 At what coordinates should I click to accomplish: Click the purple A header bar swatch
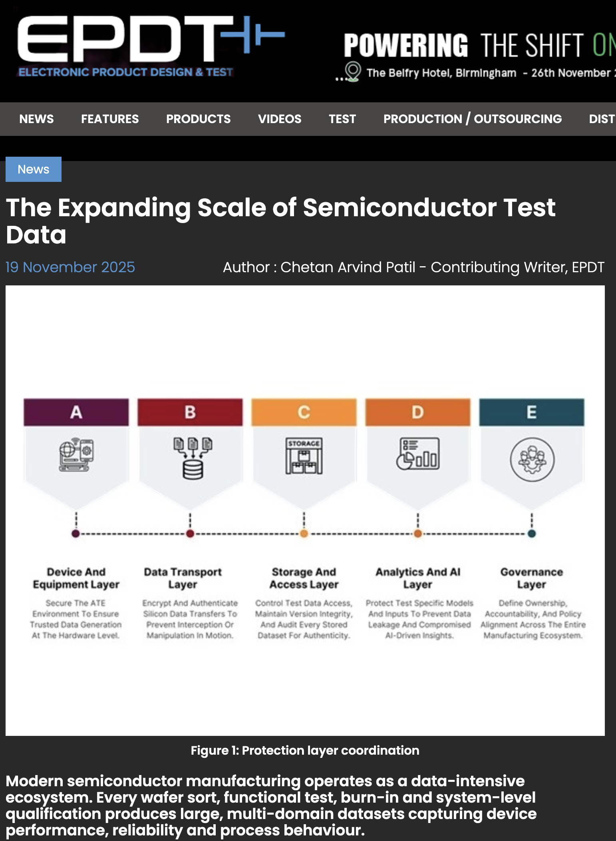(x=76, y=412)
